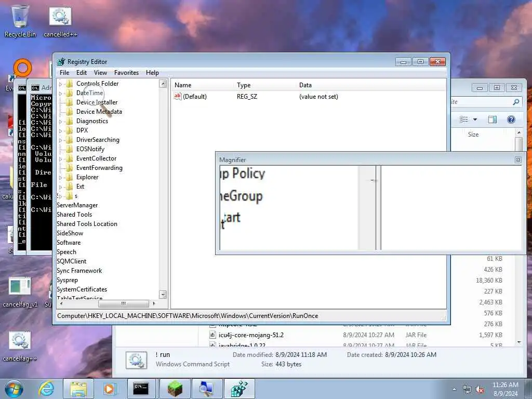Click the EOSNotify key folder icon
This screenshot has height=399, width=532.
point(69,149)
